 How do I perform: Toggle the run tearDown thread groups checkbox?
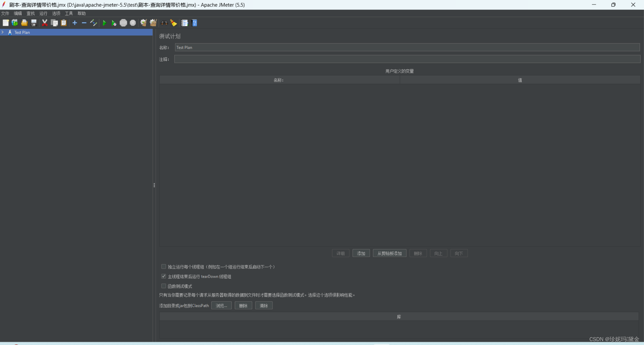[164, 276]
